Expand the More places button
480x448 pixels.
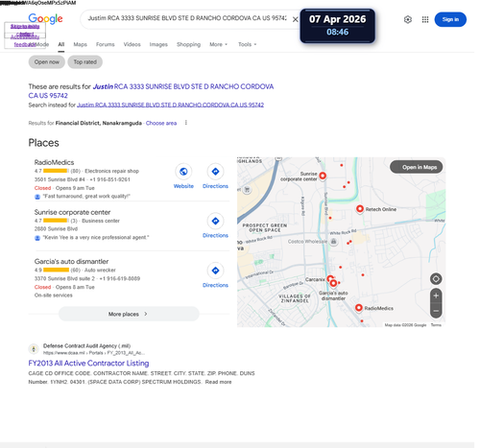[129, 314]
